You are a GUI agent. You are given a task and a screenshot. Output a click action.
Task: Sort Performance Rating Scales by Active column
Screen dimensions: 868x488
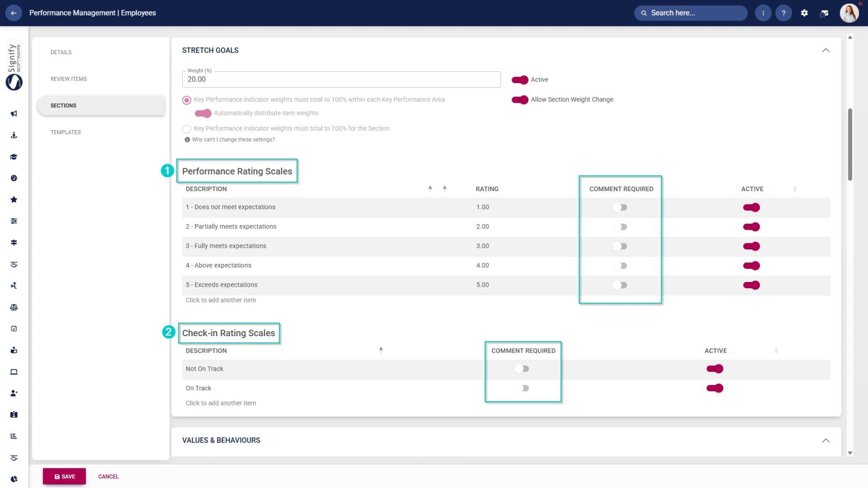tap(795, 189)
